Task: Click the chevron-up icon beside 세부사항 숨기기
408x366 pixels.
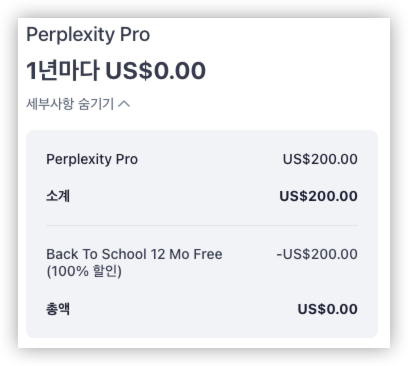Action: tap(124, 104)
